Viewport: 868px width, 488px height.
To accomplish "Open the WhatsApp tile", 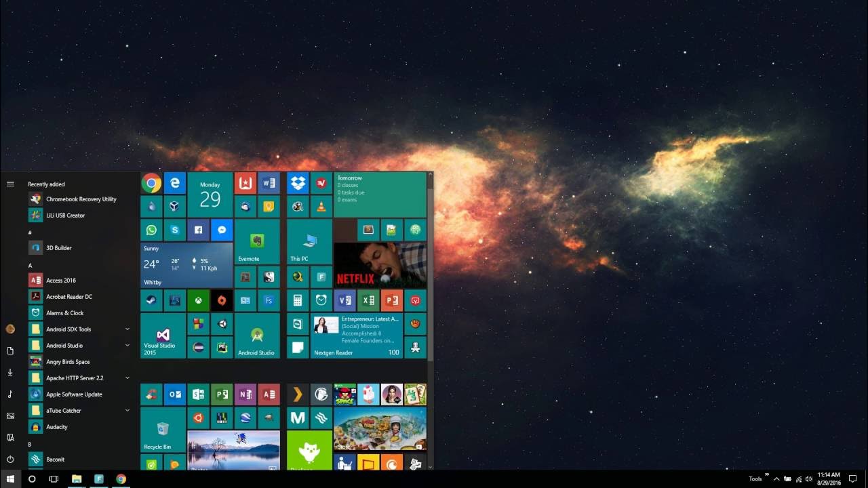I will click(x=151, y=230).
